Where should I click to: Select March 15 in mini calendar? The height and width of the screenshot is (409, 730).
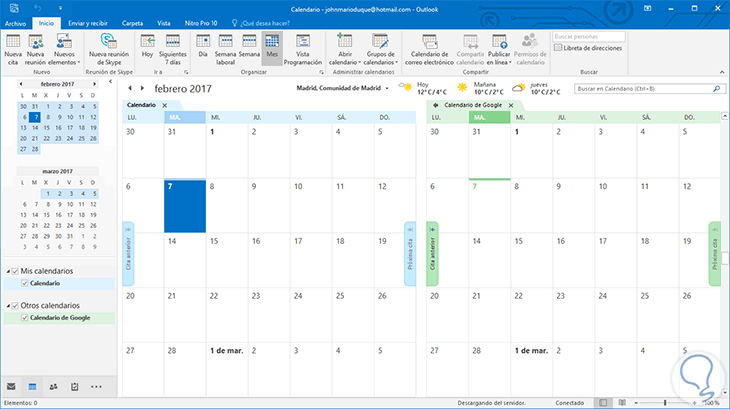pyautogui.click(x=47, y=215)
